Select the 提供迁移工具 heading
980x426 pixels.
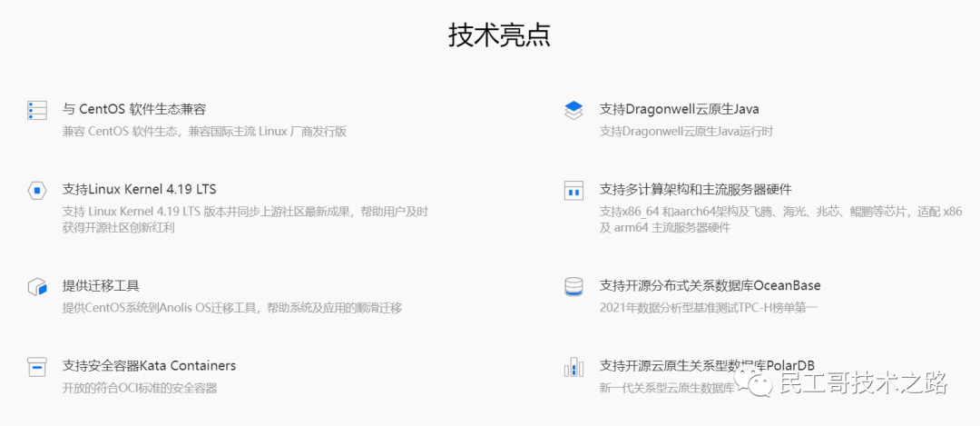pyautogui.click(x=101, y=286)
